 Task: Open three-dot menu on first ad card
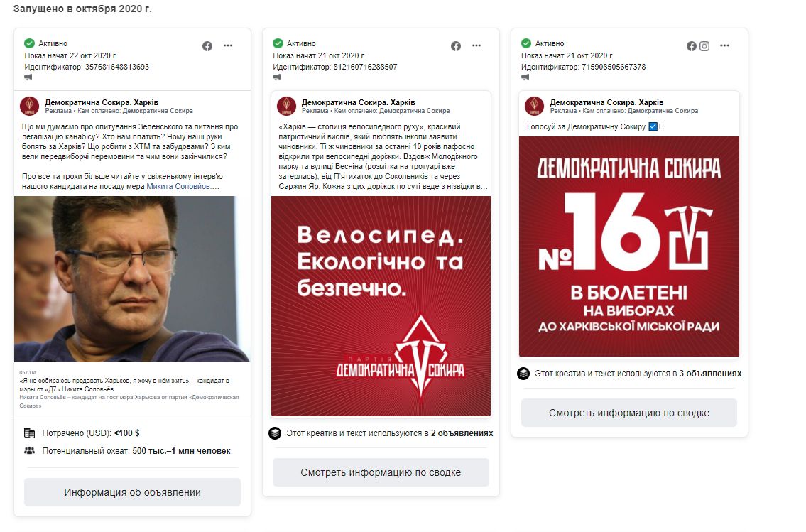coord(228,45)
